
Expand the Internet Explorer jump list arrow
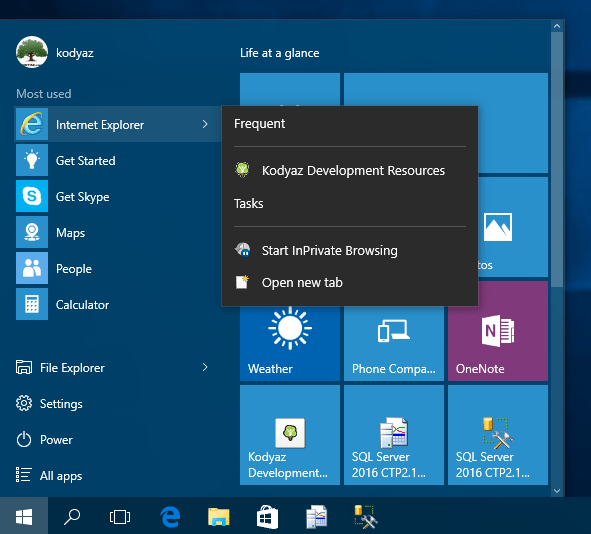tap(205, 124)
